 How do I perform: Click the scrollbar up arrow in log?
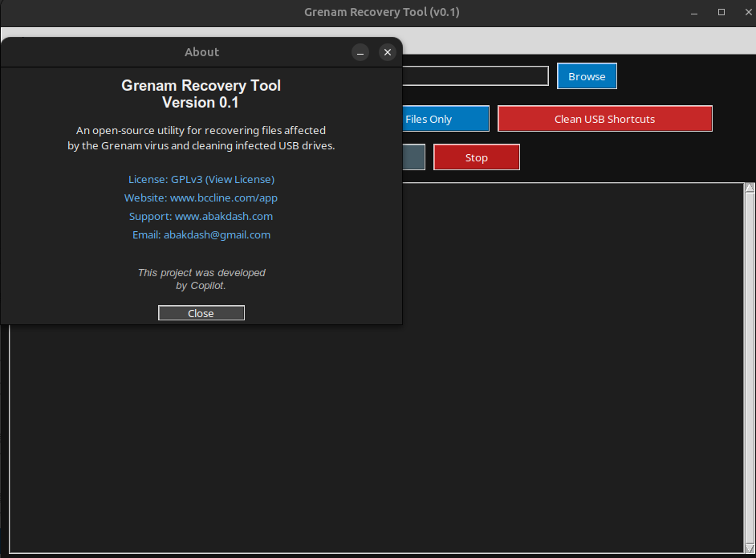[x=750, y=189]
